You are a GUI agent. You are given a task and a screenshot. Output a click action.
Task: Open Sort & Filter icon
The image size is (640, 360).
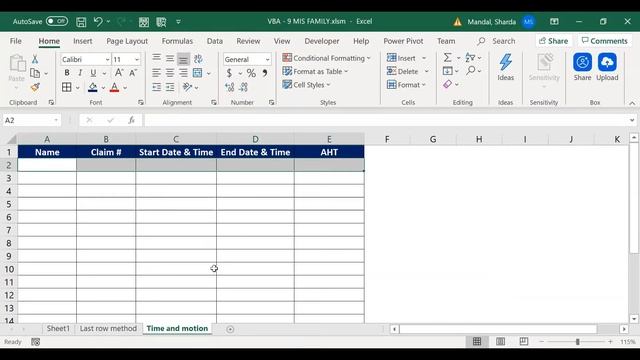pyautogui.click(x=470, y=58)
